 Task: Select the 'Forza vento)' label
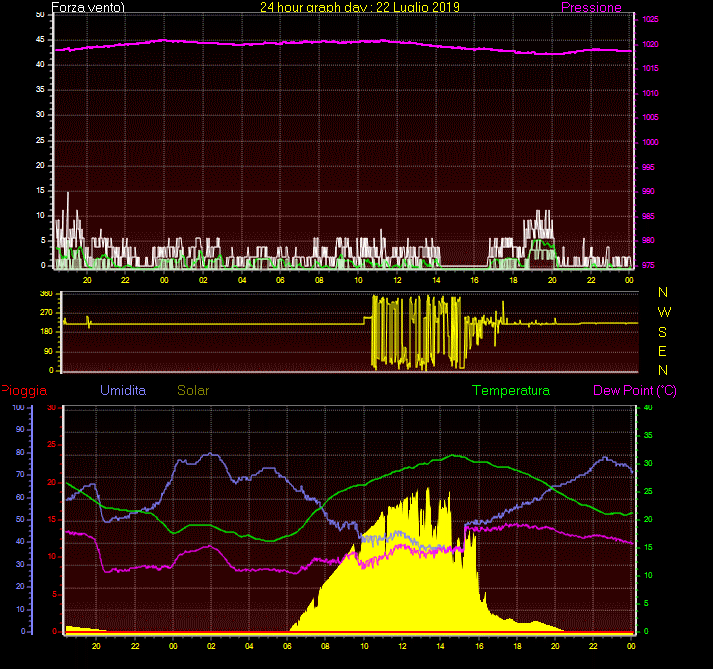click(x=88, y=7)
